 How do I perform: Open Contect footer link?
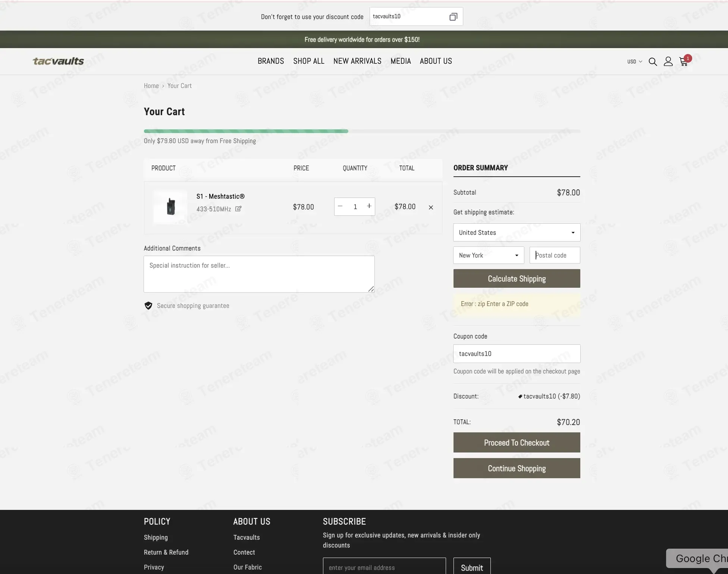click(244, 552)
